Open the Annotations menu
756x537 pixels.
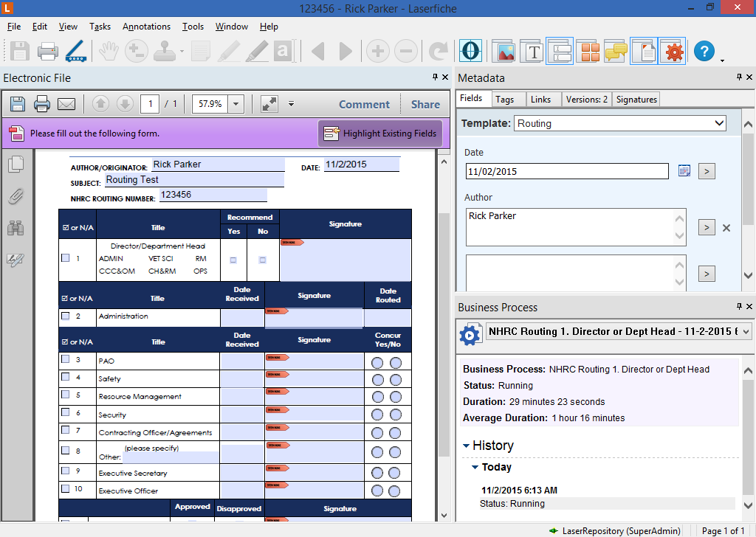(147, 27)
